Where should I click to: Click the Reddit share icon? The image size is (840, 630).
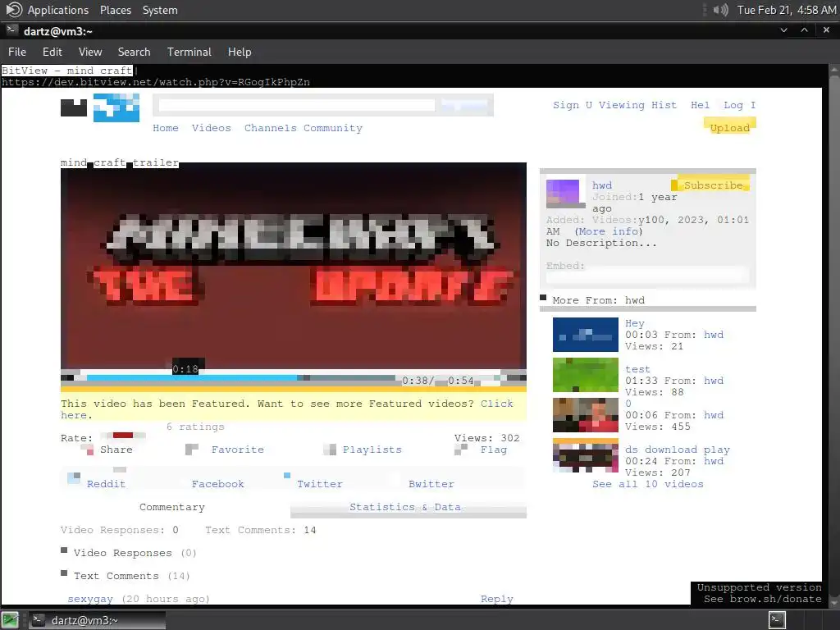pyautogui.click(x=73, y=478)
